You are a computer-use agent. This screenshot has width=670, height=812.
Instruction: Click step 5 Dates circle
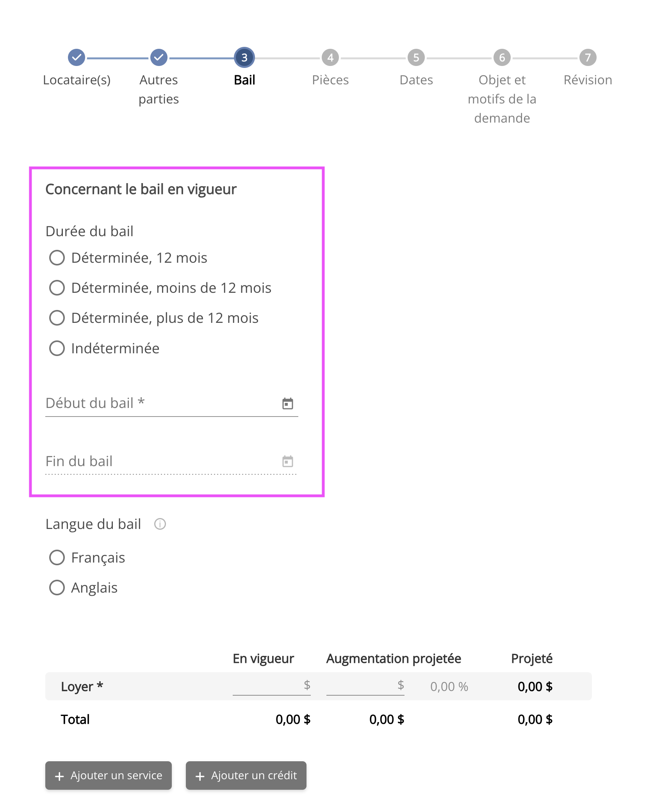416,57
